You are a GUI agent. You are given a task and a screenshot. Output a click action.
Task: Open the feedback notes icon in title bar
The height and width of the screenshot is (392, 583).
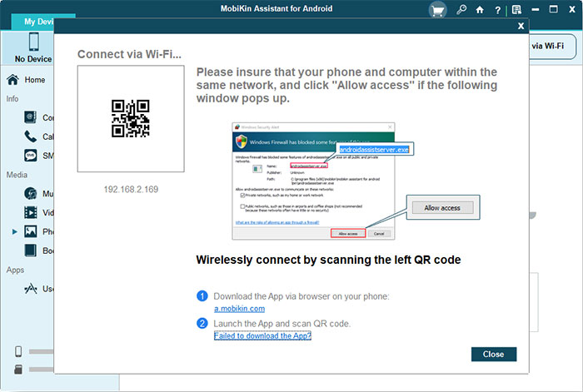click(516, 10)
